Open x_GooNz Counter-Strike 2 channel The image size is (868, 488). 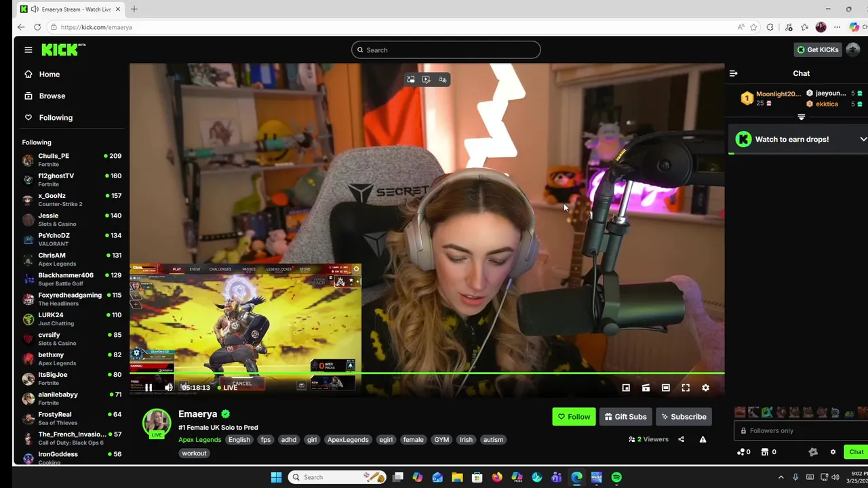tap(71, 199)
